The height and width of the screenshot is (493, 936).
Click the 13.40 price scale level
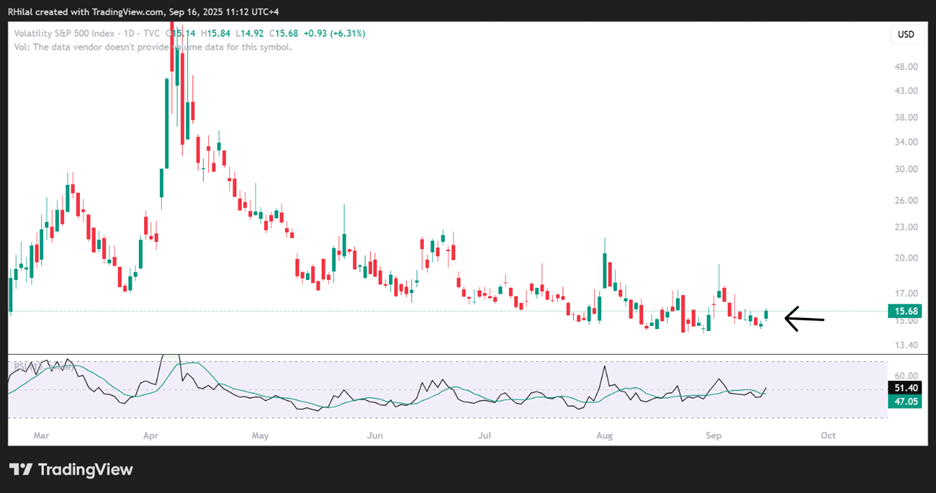pyautogui.click(x=906, y=346)
